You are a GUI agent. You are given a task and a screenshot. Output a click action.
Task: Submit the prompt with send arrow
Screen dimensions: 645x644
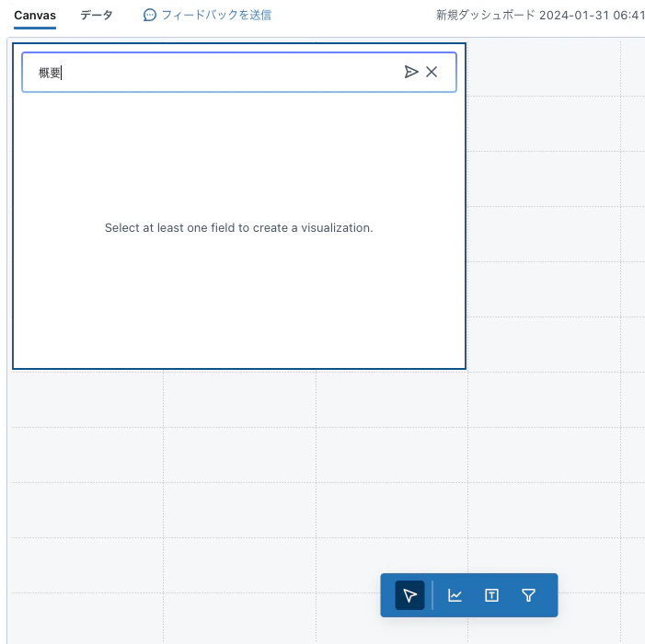411,72
